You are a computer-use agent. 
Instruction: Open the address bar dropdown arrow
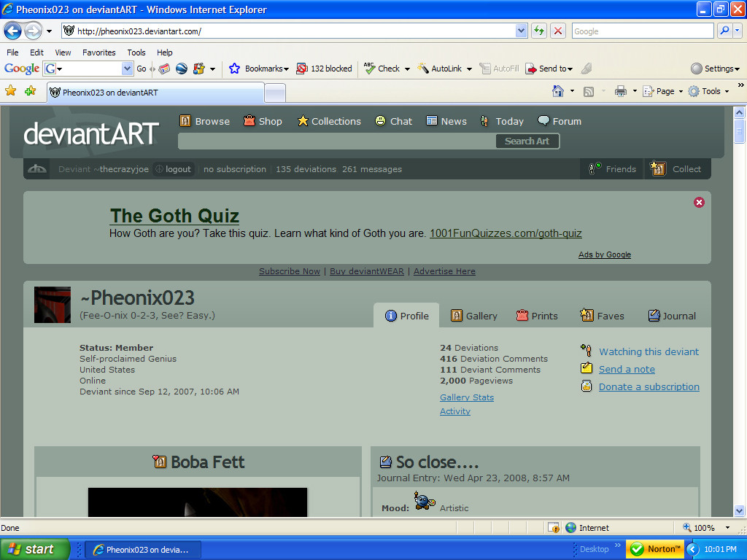[521, 31]
